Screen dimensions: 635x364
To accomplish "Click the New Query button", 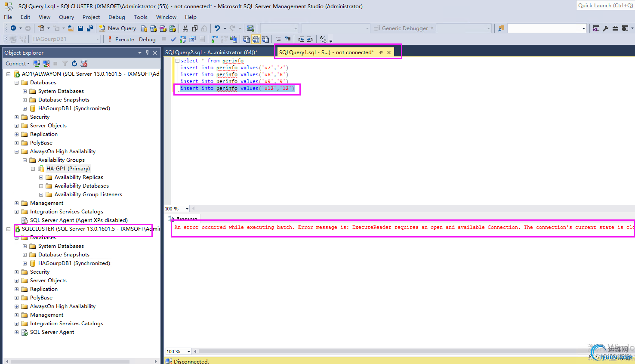I will click(117, 28).
